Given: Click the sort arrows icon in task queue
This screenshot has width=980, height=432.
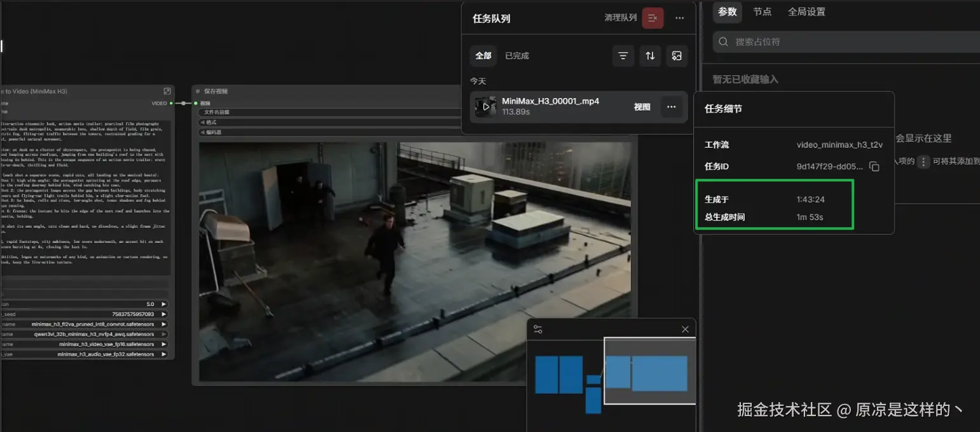Looking at the screenshot, I should (x=650, y=55).
